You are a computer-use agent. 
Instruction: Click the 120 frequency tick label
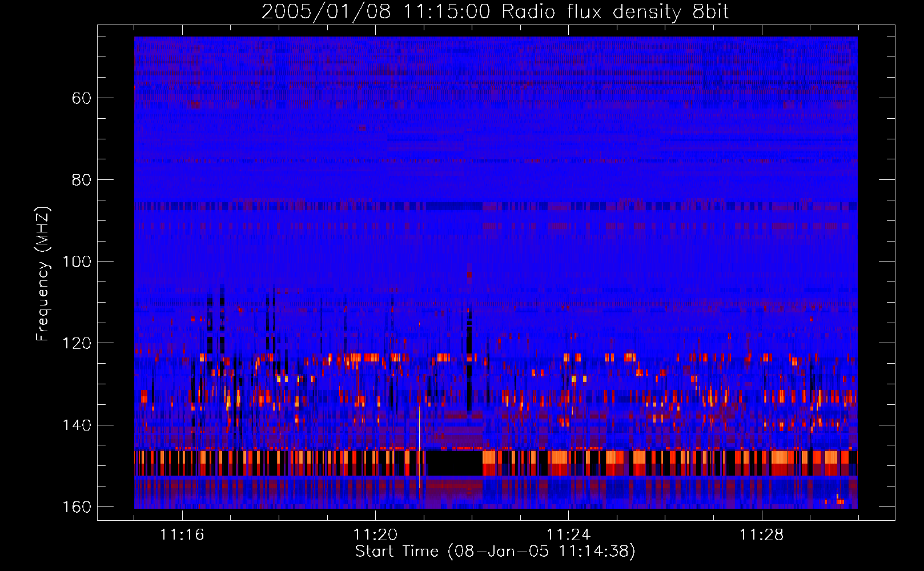(x=77, y=343)
